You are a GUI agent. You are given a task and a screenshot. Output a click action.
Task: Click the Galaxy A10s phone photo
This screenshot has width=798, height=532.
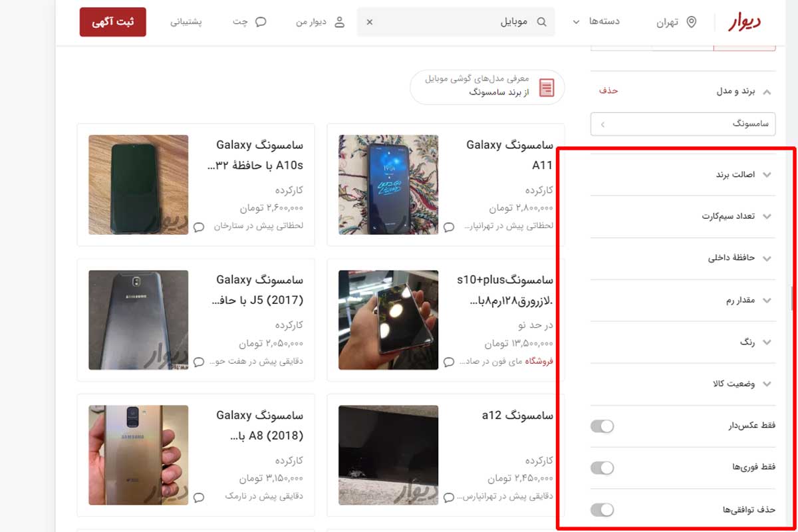(x=138, y=185)
